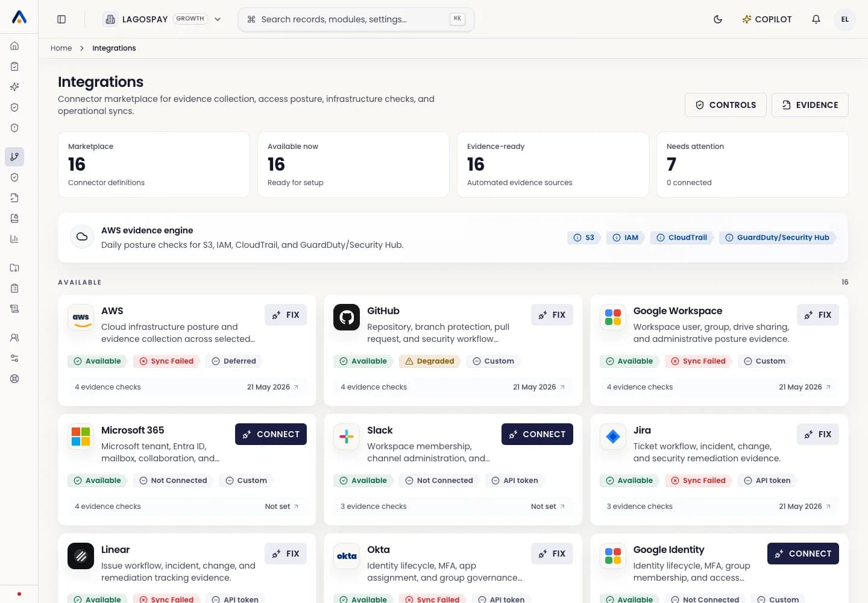Open Slack 'Not set' arrow link

tap(548, 507)
